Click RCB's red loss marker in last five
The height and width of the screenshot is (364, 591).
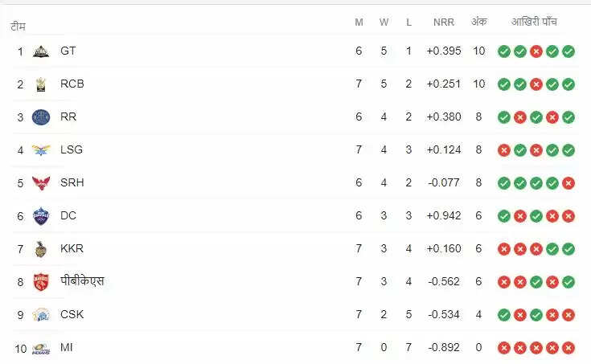tap(536, 84)
